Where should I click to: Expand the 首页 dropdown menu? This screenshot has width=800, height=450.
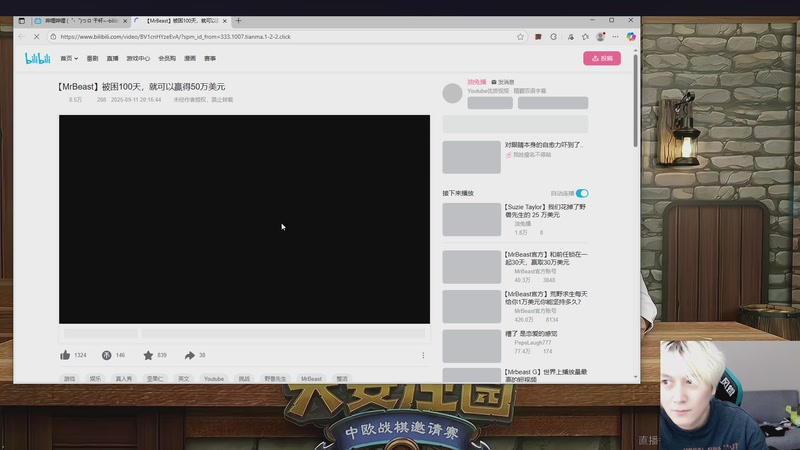coord(69,59)
